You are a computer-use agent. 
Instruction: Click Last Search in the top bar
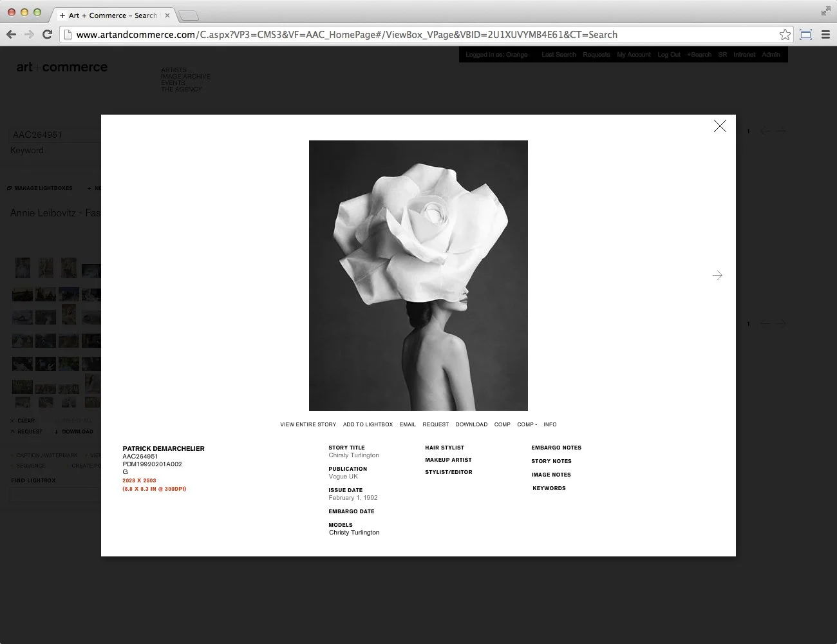(559, 55)
